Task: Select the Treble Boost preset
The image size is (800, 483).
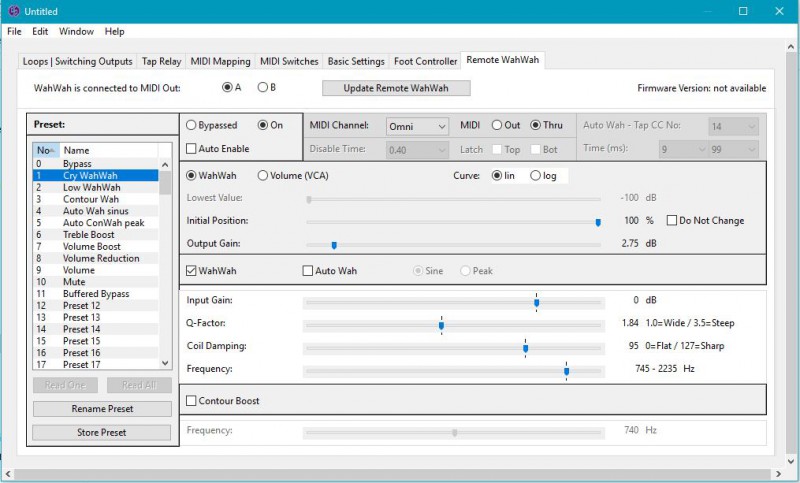Action: point(88,235)
